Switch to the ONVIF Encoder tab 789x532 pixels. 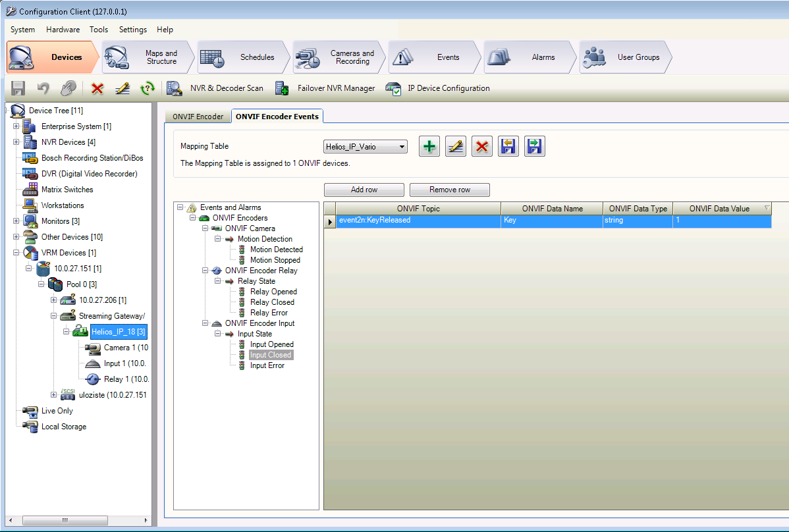(x=198, y=117)
